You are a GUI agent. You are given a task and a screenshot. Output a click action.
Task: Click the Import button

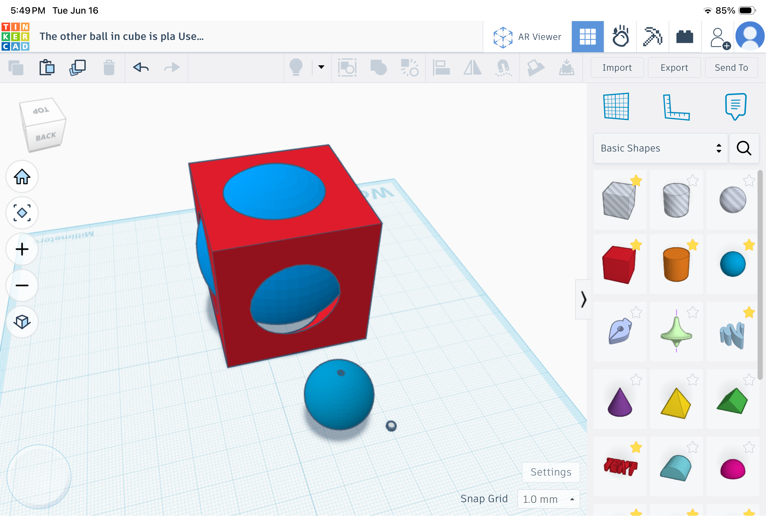[x=617, y=68]
